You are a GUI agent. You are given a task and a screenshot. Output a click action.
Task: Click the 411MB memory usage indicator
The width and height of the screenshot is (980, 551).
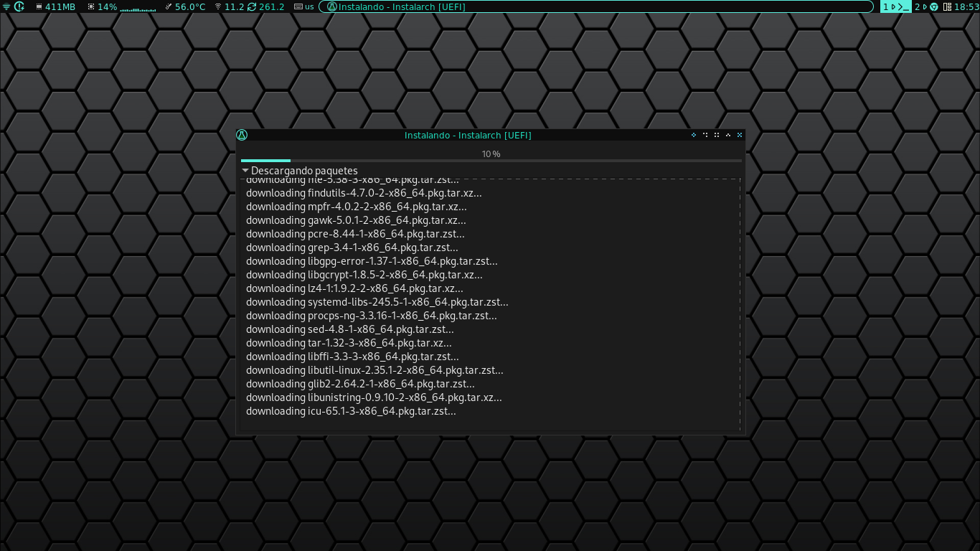(x=55, y=6)
